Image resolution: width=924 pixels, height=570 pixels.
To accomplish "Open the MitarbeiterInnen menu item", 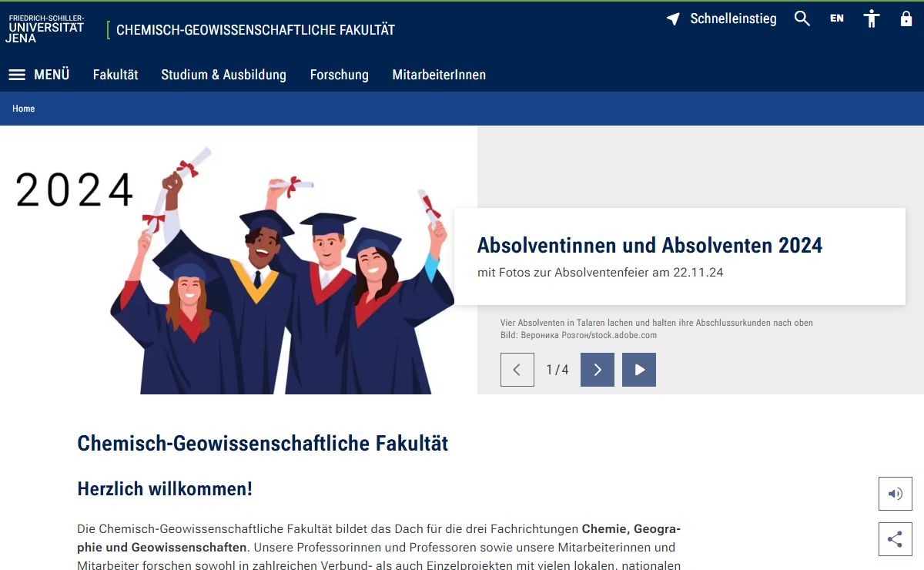I will [439, 75].
